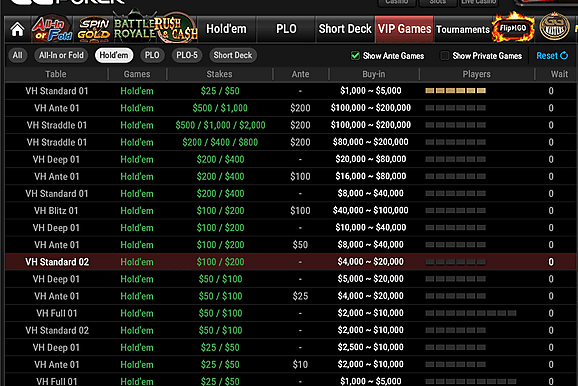Image resolution: width=578 pixels, height=386 pixels.
Task: Switch to the Short Deck main tab
Action: [x=345, y=29]
